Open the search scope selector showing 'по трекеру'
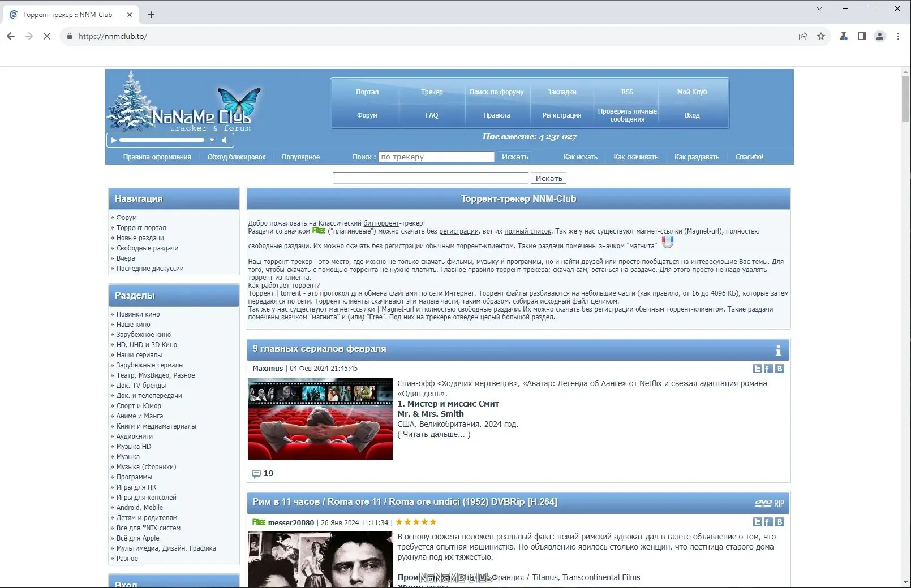The height and width of the screenshot is (588, 911). (436, 157)
